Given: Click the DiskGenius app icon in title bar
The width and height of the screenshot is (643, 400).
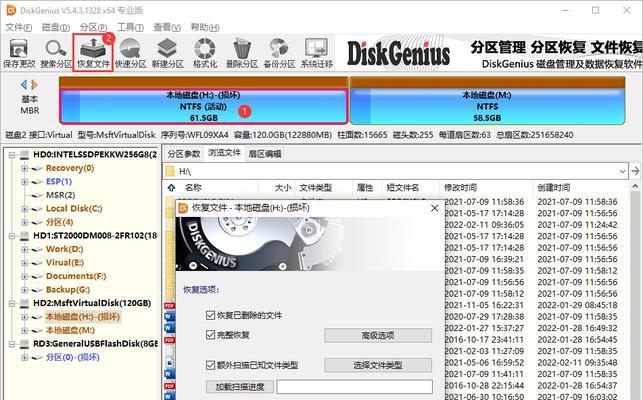Looking at the screenshot, I should coord(11,10).
